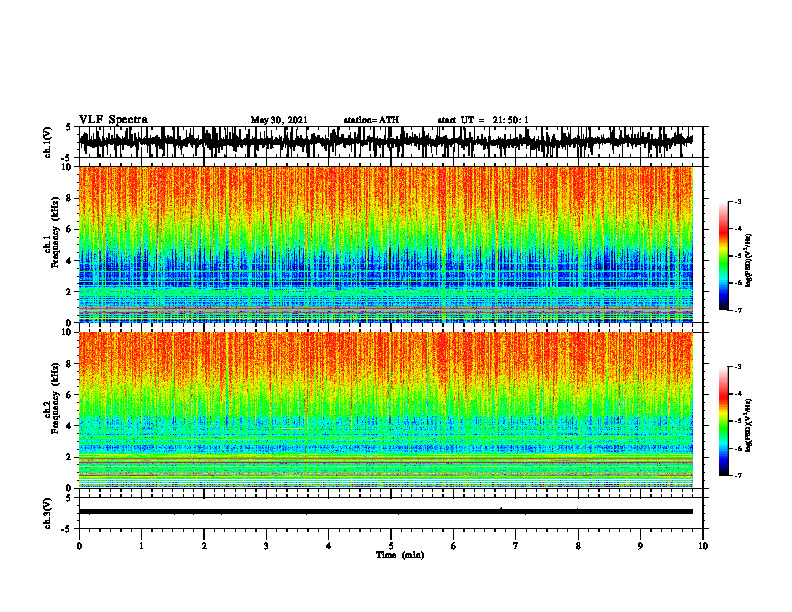The image size is (792, 612).
Task: Click the log(PSD) unit label beside ch.2 colorbar
Action: [749, 426]
